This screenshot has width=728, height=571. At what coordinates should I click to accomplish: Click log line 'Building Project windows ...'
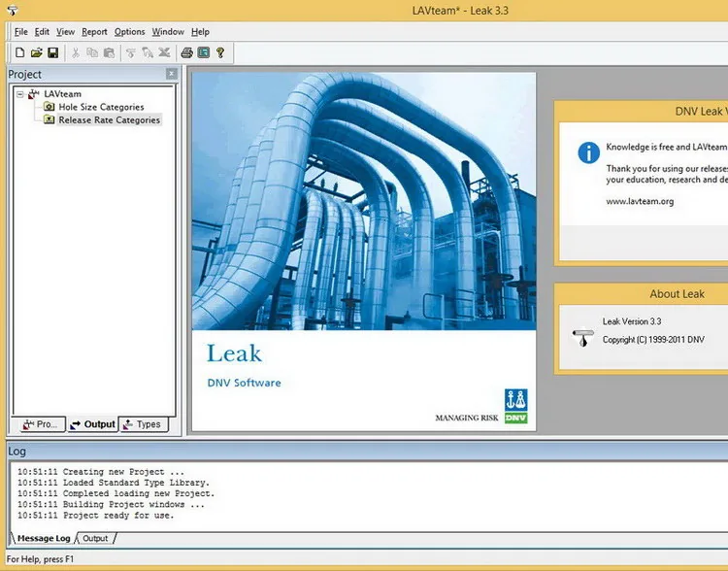coord(111,505)
